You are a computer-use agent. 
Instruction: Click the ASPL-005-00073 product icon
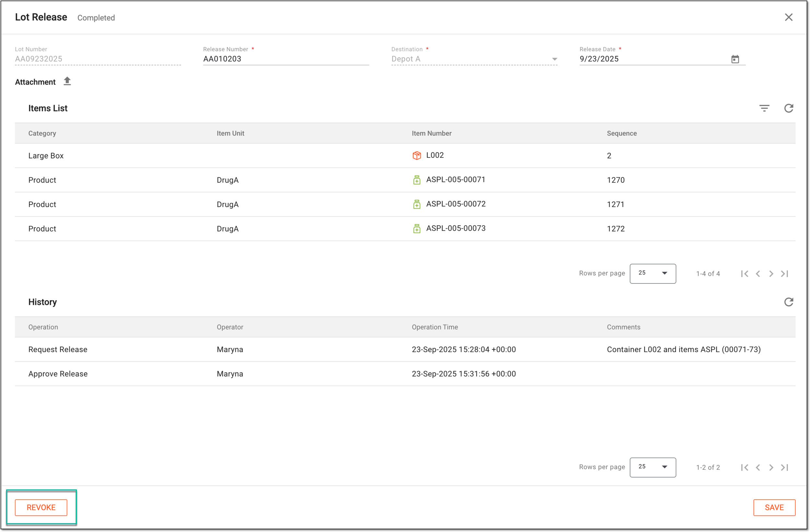tap(417, 229)
